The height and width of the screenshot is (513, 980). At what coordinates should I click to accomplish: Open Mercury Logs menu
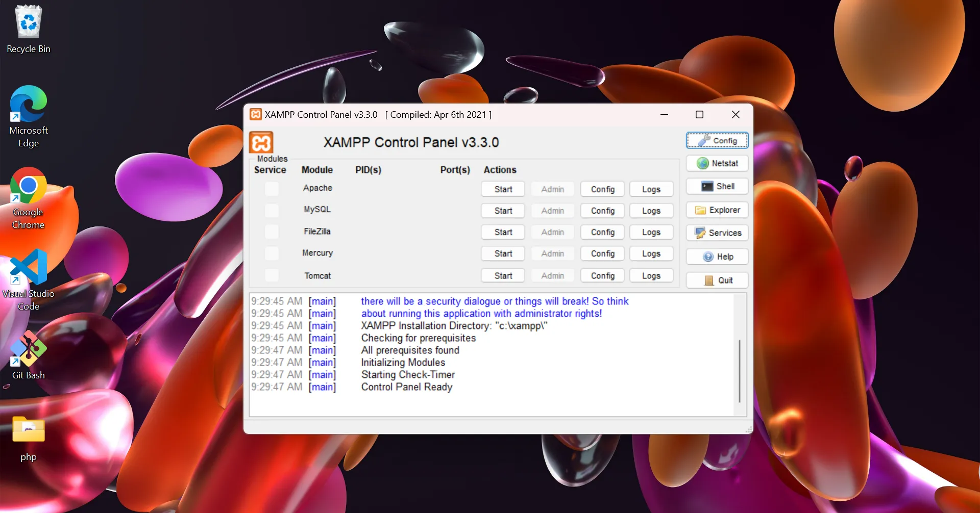click(x=651, y=253)
